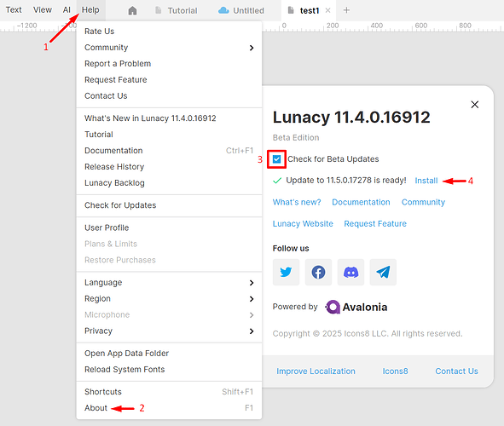Open Shortcuts menu item
This screenshot has width=504, height=426.
click(x=169, y=392)
